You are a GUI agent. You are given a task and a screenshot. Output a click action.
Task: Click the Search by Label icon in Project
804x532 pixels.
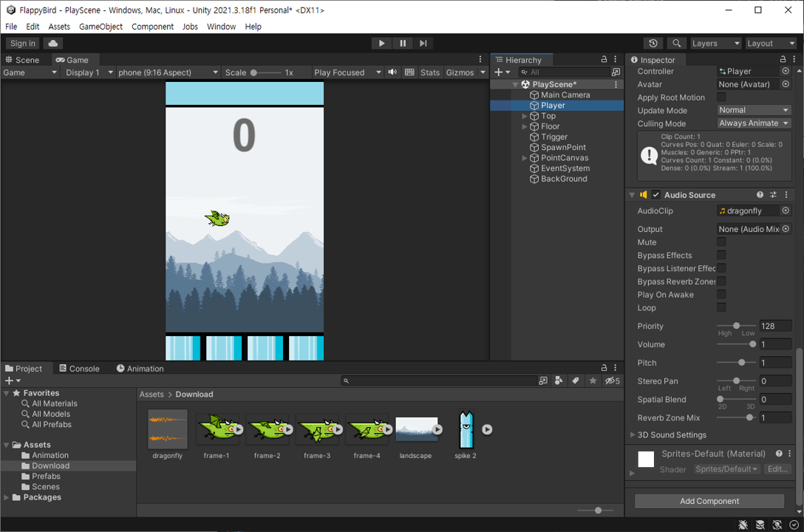point(576,381)
